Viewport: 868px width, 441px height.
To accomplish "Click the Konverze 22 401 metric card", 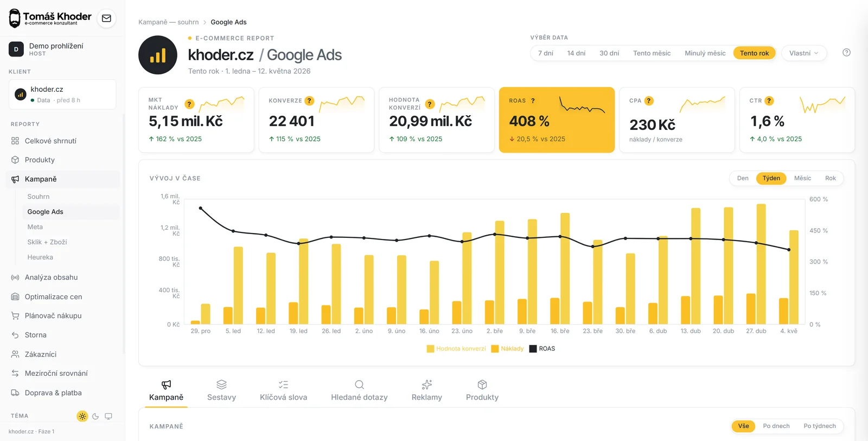I will [x=316, y=120].
